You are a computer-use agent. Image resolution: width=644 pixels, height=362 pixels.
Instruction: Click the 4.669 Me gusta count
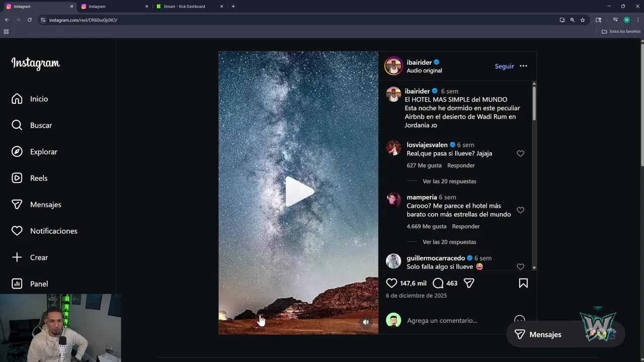tap(426, 226)
